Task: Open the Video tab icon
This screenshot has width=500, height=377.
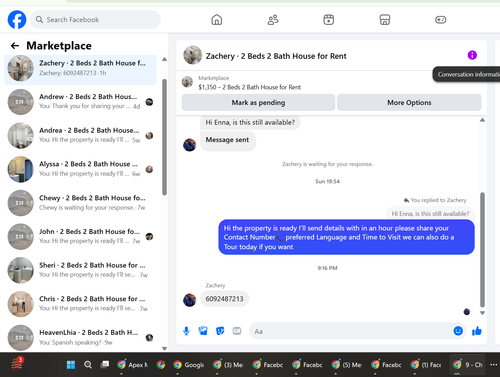Action: coord(329,20)
